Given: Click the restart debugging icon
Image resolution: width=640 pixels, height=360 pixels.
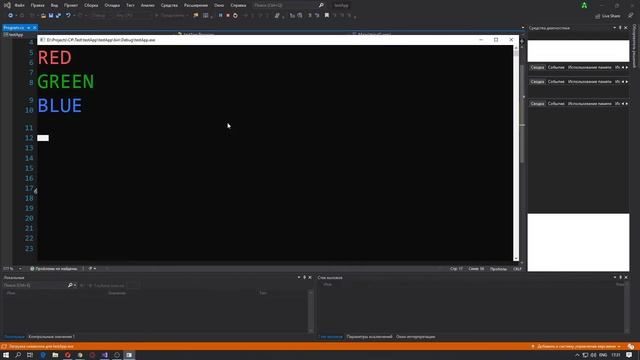Looking at the screenshot, I should coord(235,16).
